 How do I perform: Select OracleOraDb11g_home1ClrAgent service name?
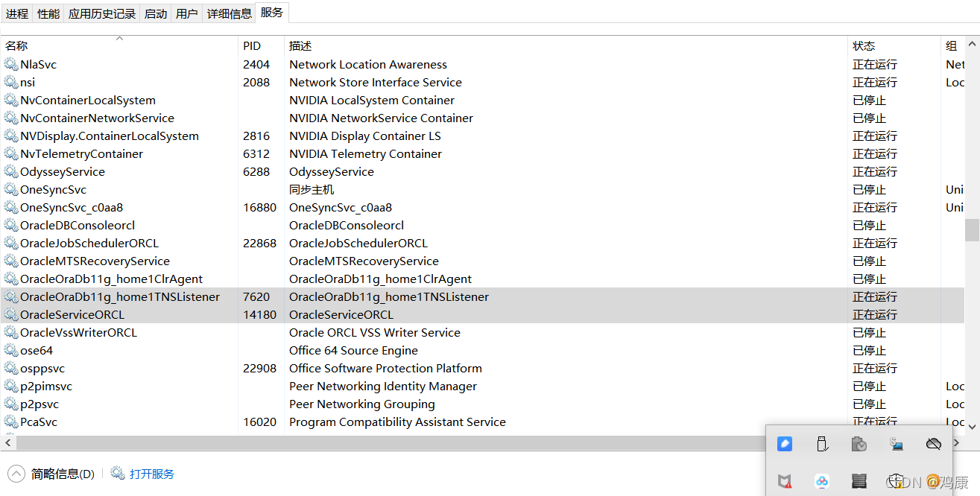coord(112,279)
